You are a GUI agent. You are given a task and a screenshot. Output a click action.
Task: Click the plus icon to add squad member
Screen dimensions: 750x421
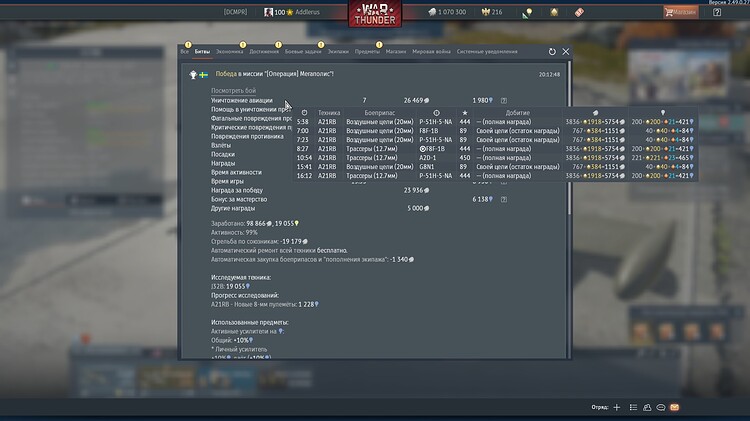617,408
